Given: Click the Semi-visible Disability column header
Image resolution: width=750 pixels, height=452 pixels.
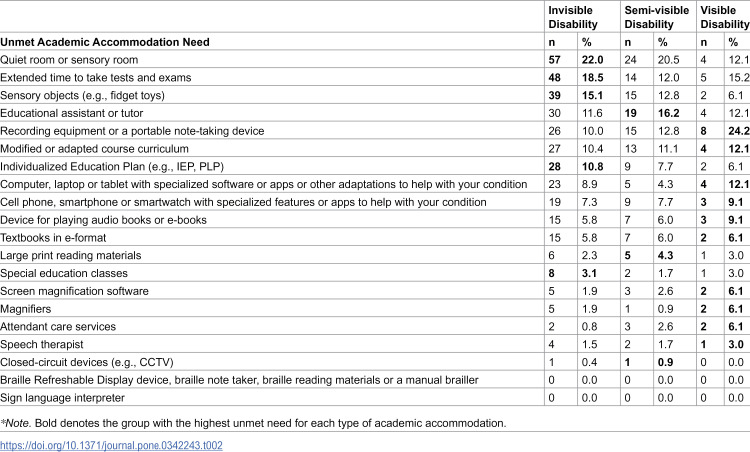Looking at the screenshot, I should (657, 17).
